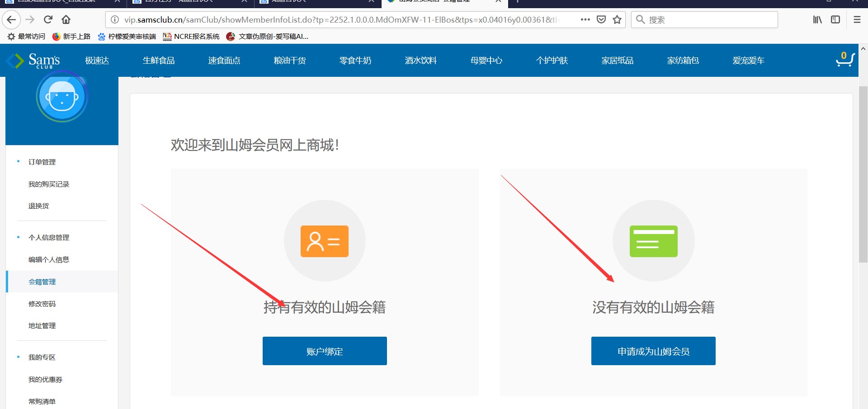
Task: Click the user avatar in the sidebar
Action: click(62, 96)
